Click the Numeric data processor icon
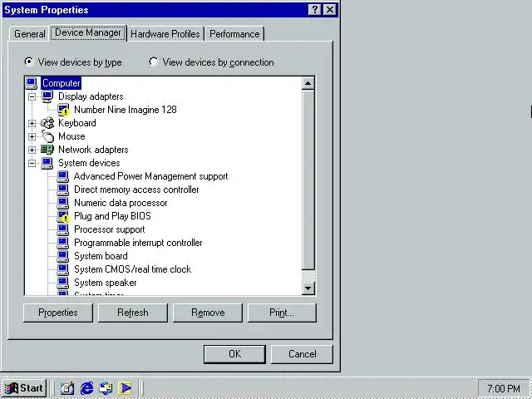 63,203
